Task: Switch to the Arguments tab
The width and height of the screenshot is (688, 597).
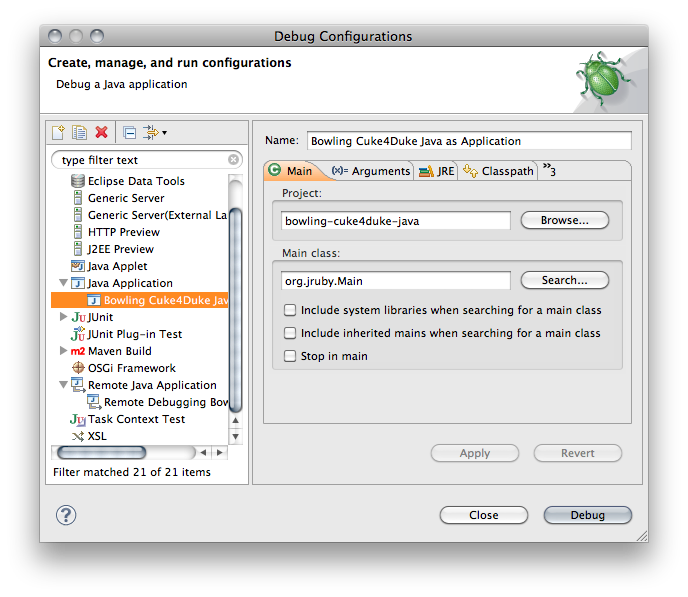Action: pyautogui.click(x=371, y=171)
